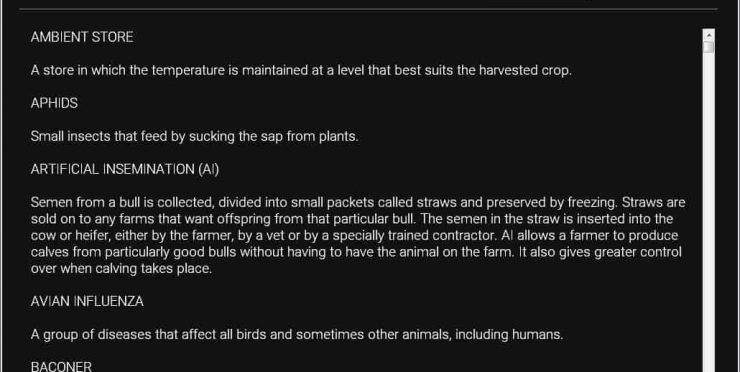Viewport: 740px width, 372px height.
Task: Click the empty scrollbar track below the thumb
Action: (708, 212)
